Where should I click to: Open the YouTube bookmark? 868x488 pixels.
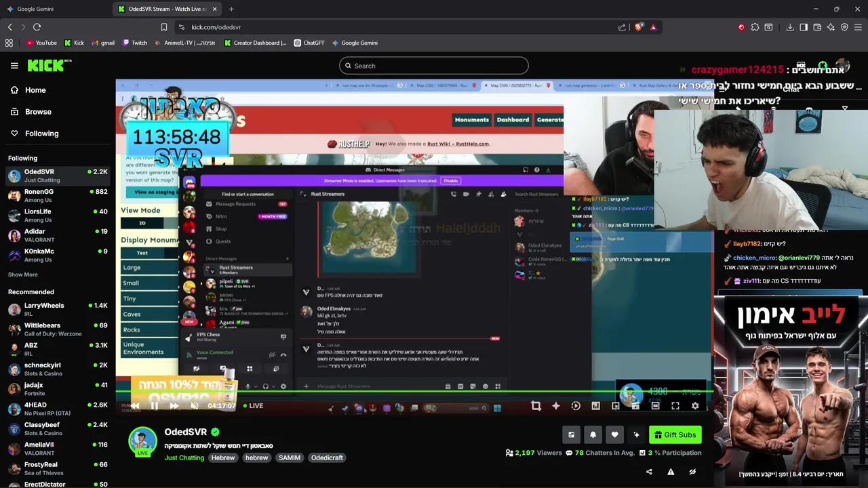41,43
